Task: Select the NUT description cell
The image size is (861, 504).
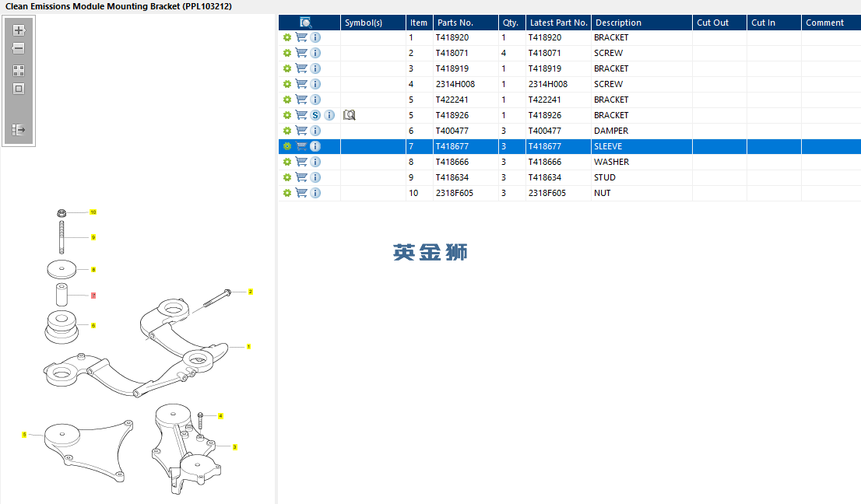Action: point(642,193)
